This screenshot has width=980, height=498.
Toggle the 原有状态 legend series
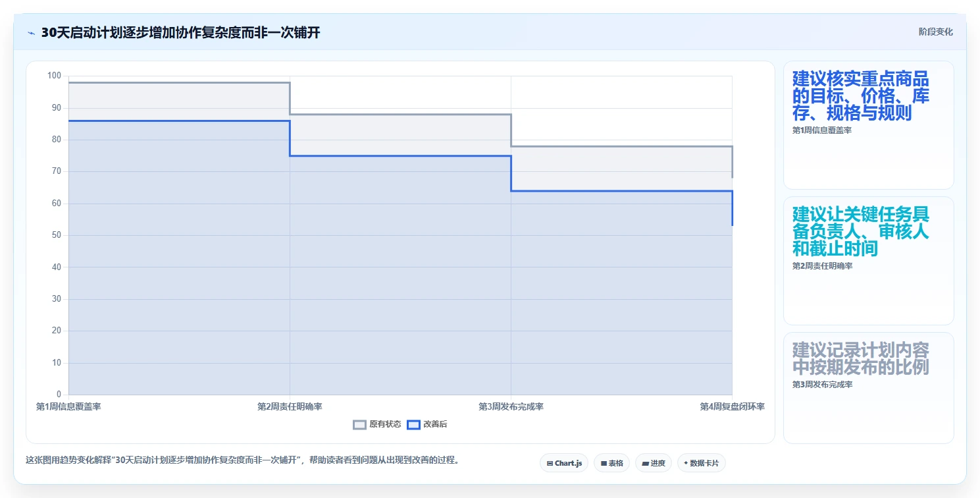pos(377,424)
